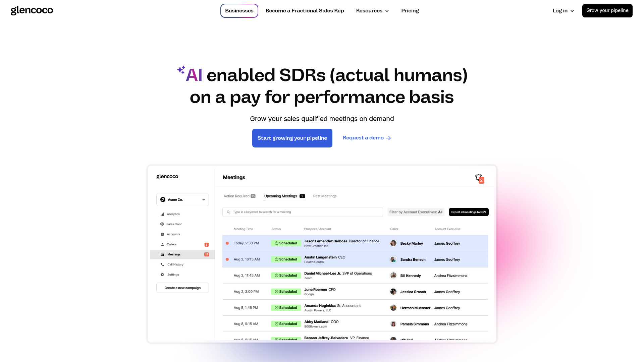This screenshot has height=362, width=644.
Task: Click Create a new campaign button
Action: coord(182,288)
